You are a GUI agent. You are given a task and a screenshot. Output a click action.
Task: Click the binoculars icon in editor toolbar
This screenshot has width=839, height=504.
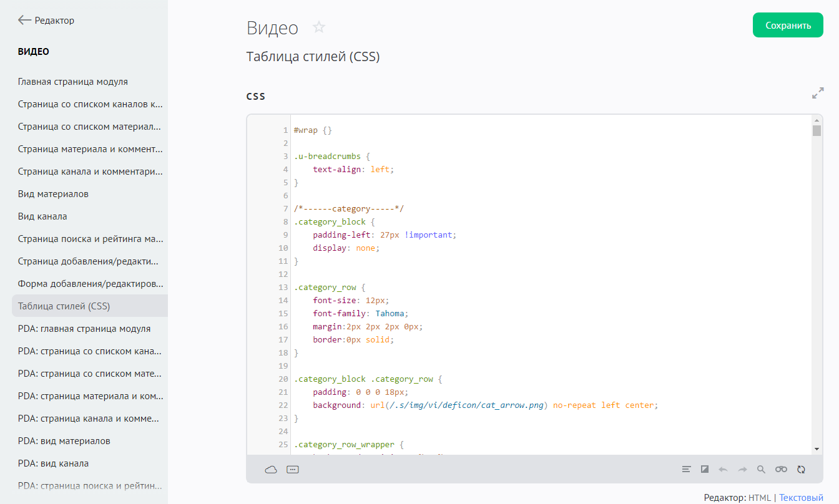(x=781, y=470)
